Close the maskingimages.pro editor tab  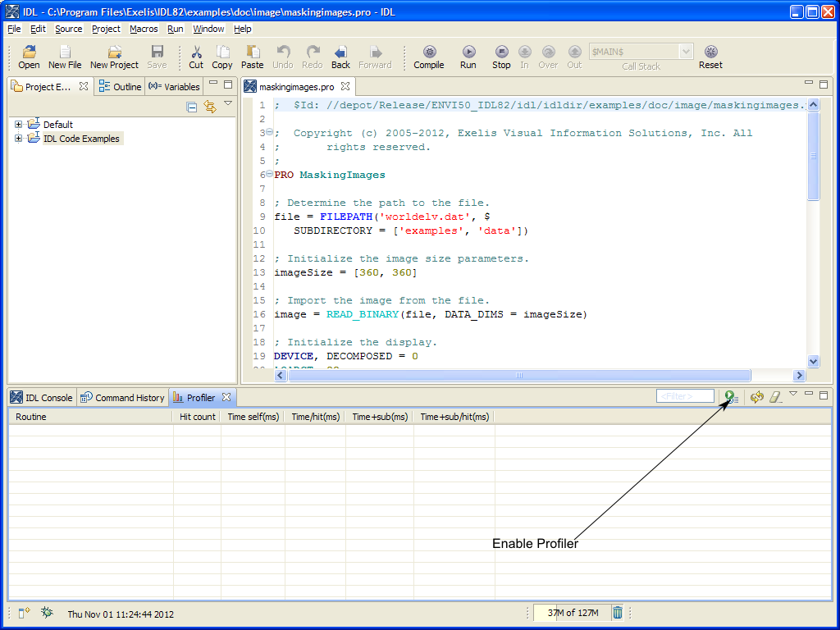point(345,86)
